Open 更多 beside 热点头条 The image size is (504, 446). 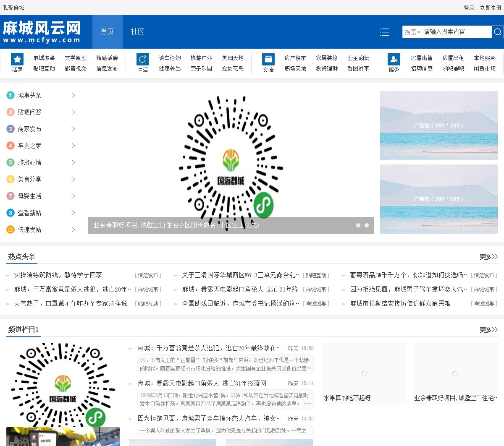point(488,257)
